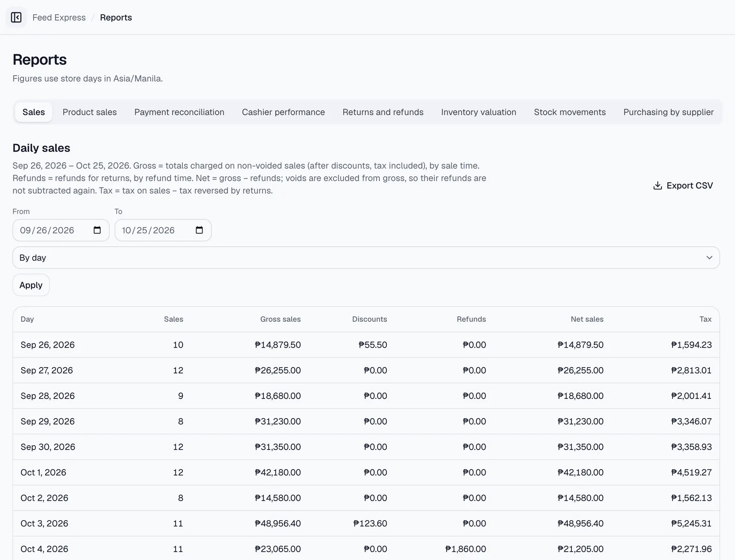Click the Tax column header
Viewport: 735px width, 560px height.
(706, 319)
